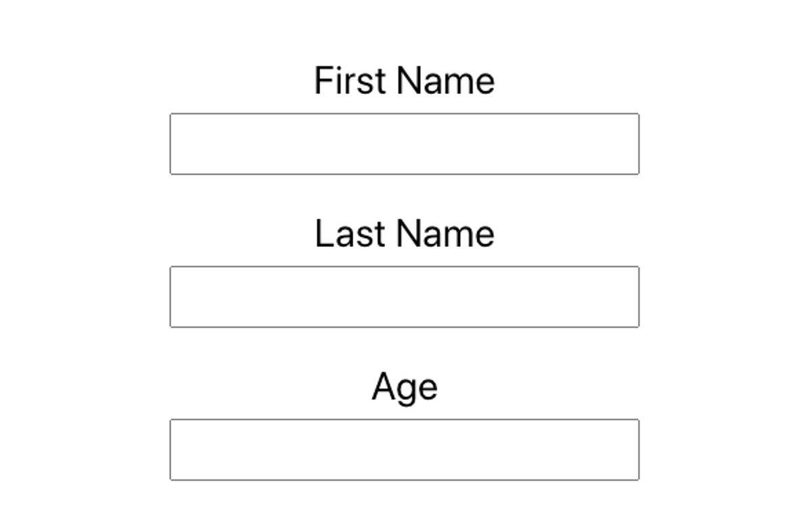This screenshot has height=518, width=812.
Task: Place cursor in the age box
Action: tap(404, 450)
